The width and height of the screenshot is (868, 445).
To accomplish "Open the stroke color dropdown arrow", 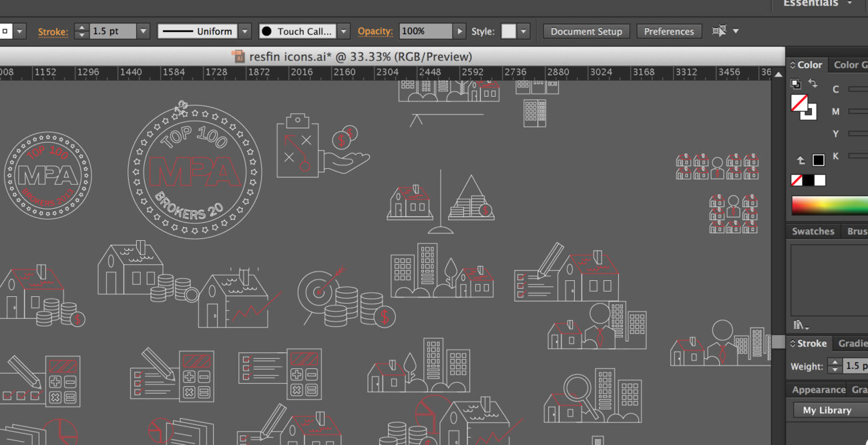I will [20, 31].
